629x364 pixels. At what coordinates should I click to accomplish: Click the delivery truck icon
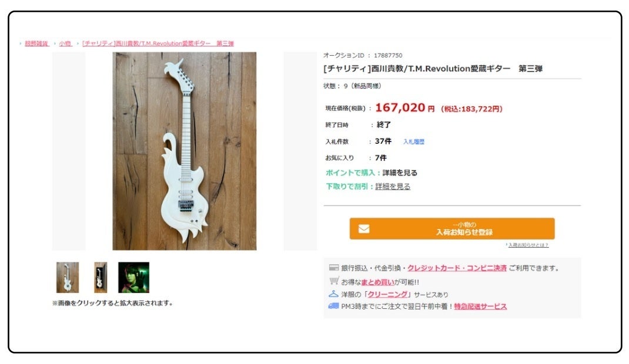(x=333, y=306)
